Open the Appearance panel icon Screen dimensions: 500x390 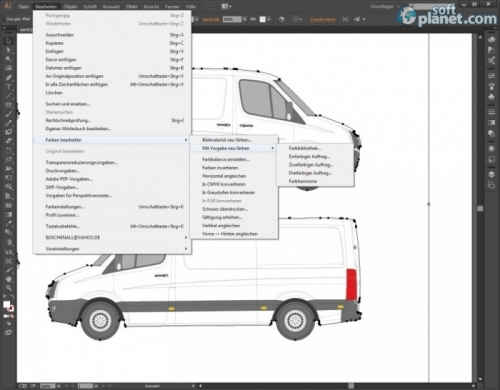click(491, 148)
